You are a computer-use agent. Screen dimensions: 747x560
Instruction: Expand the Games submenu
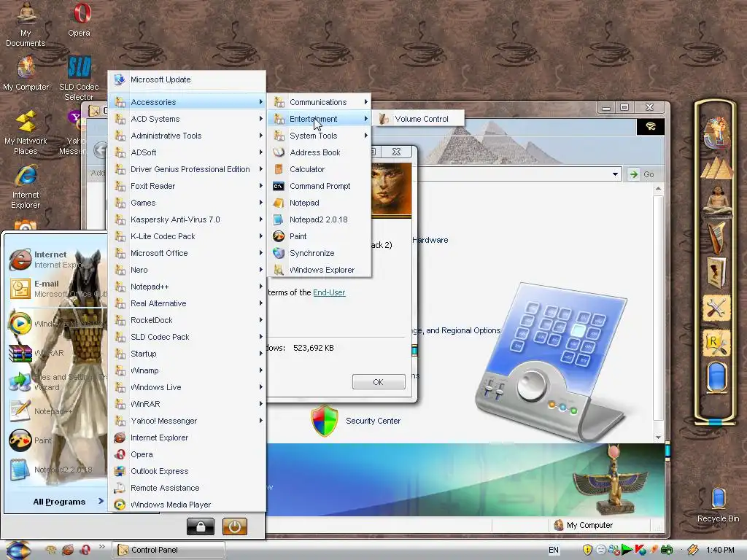[187, 203]
